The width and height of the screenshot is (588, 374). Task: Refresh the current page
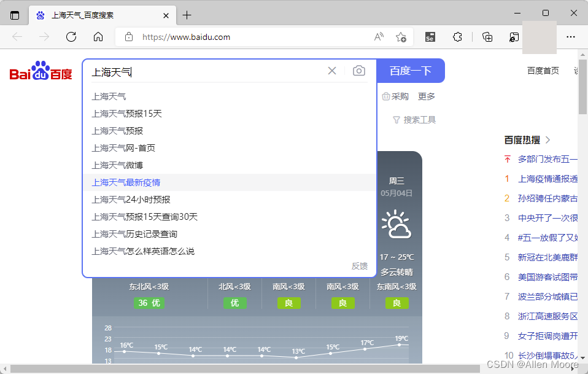point(71,37)
